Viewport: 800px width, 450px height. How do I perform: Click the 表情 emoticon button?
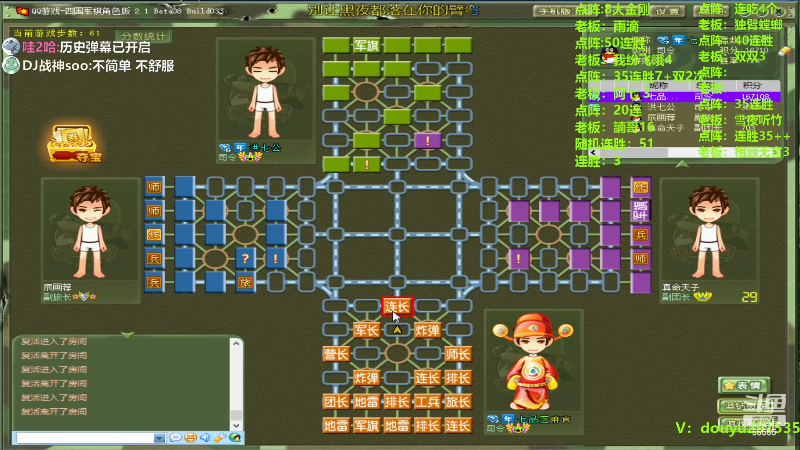[744, 386]
